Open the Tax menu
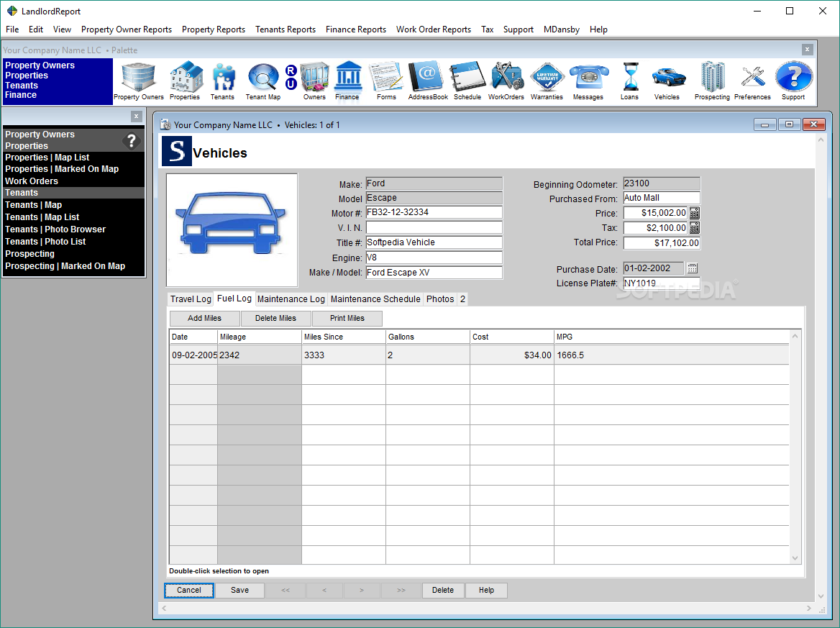The image size is (840, 628). tap(487, 29)
